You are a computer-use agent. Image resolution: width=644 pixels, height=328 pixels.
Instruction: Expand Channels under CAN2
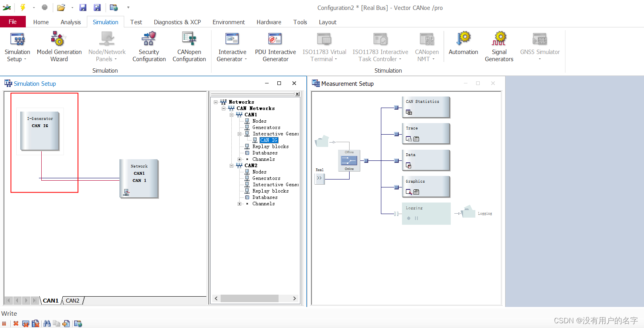[x=239, y=204]
